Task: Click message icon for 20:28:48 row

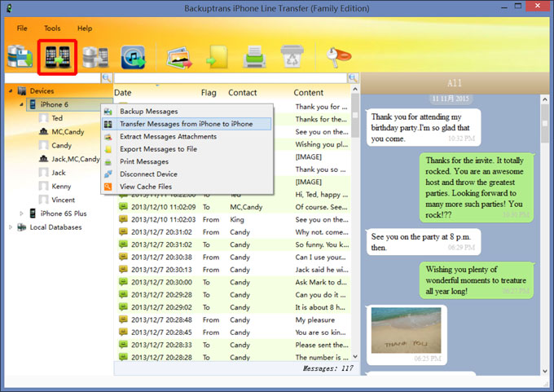Action: pos(123,319)
